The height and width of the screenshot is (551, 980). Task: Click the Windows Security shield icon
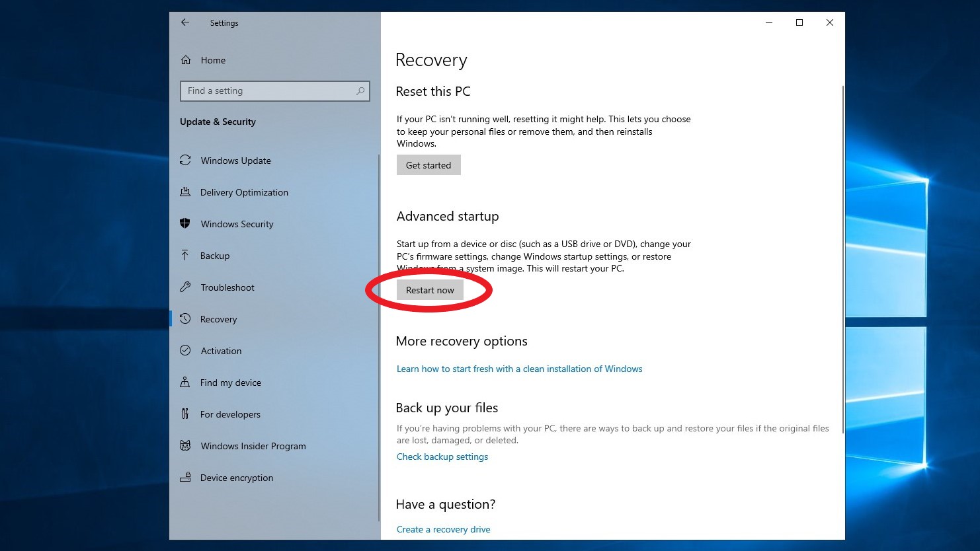pos(185,224)
